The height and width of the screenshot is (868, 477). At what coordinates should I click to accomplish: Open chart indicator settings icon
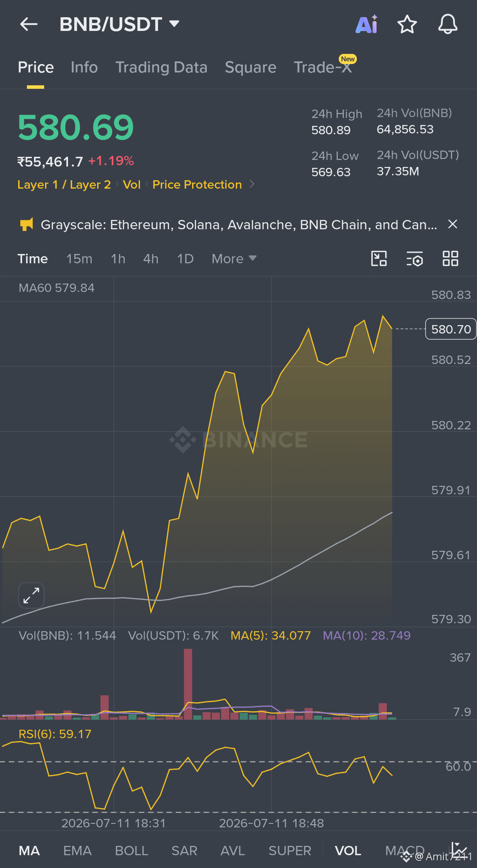[414, 258]
